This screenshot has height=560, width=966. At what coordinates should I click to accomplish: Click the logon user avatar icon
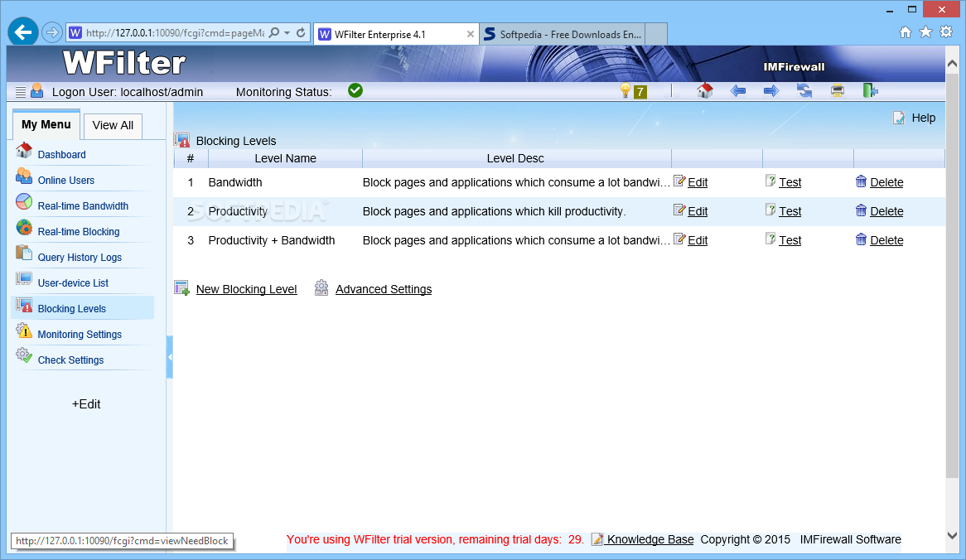37,90
